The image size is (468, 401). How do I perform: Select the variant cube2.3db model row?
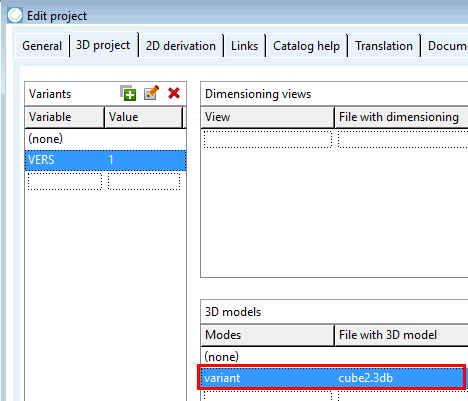[332, 378]
